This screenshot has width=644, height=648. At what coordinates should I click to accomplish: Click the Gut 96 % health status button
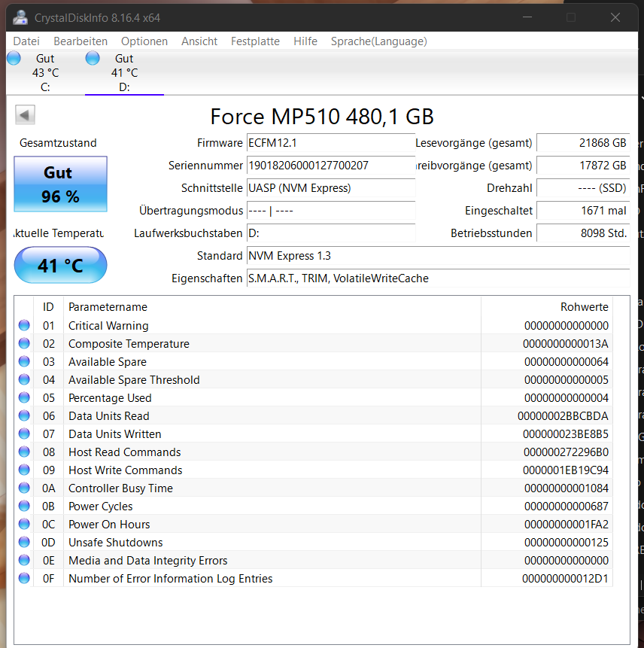61,184
